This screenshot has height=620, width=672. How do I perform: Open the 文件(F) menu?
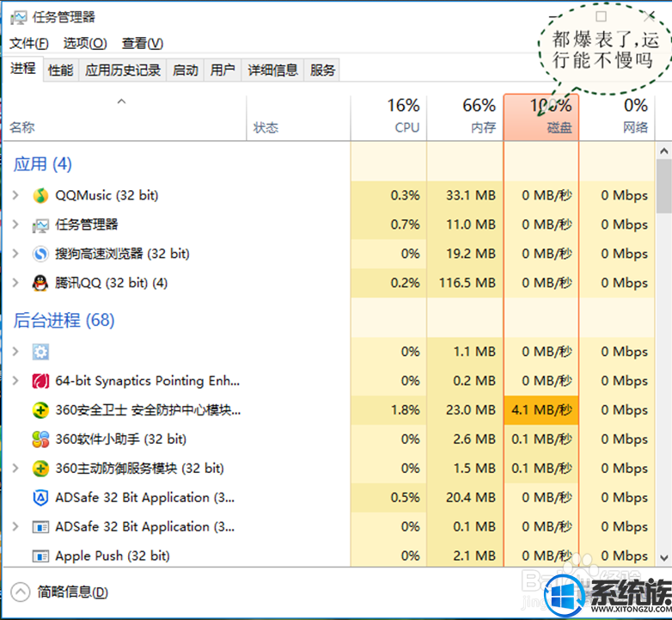[x=28, y=43]
